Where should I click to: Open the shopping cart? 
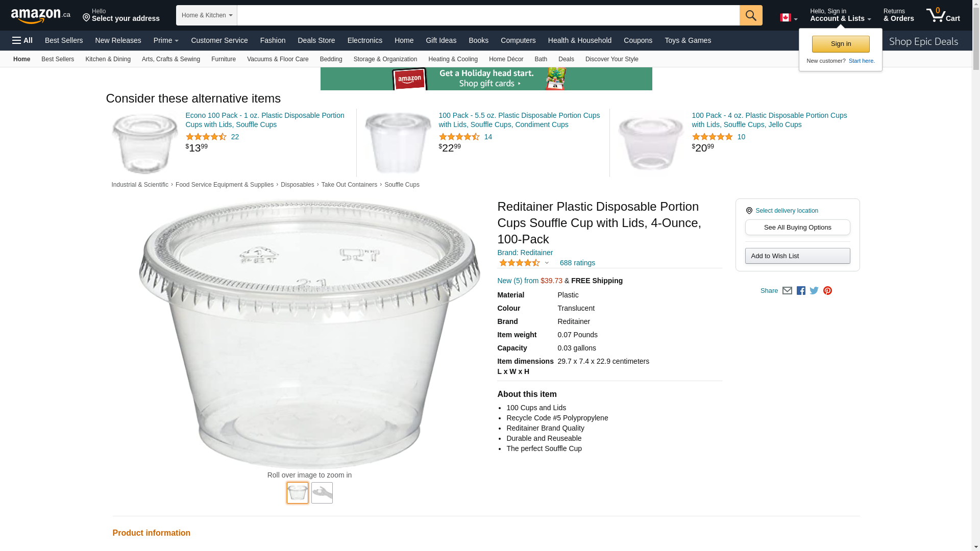click(943, 15)
